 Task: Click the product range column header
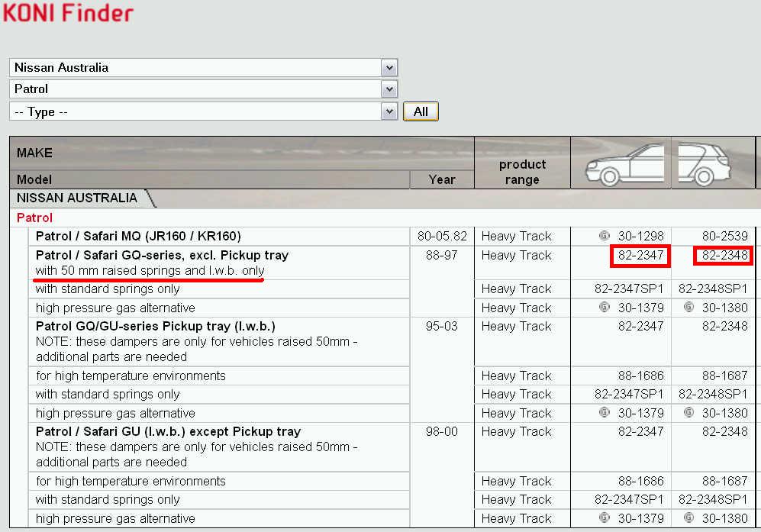pos(522,172)
